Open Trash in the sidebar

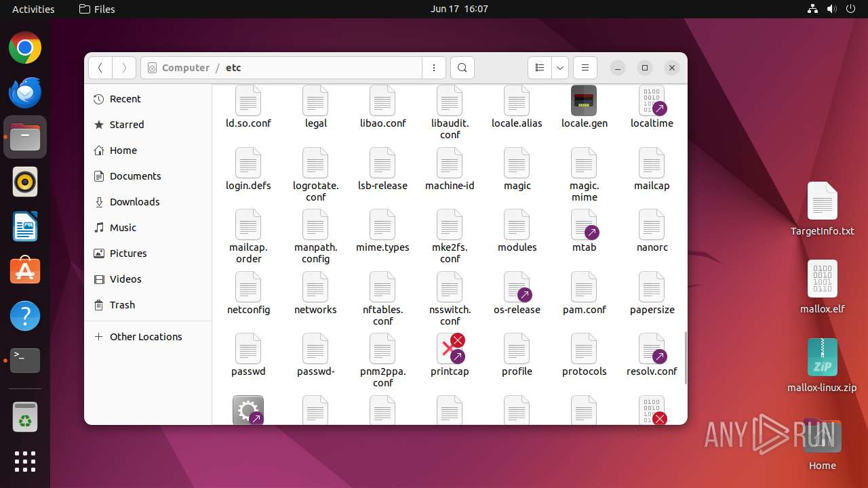pyautogui.click(x=148, y=305)
